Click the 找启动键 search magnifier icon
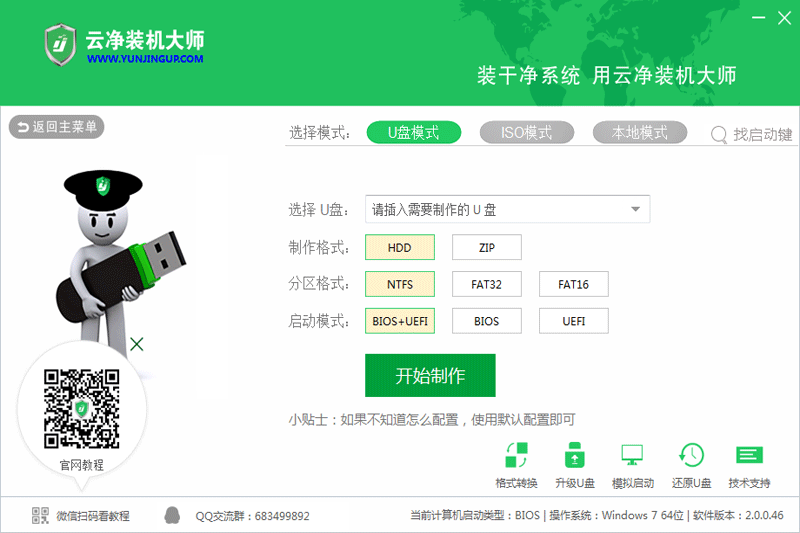 tap(718, 135)
